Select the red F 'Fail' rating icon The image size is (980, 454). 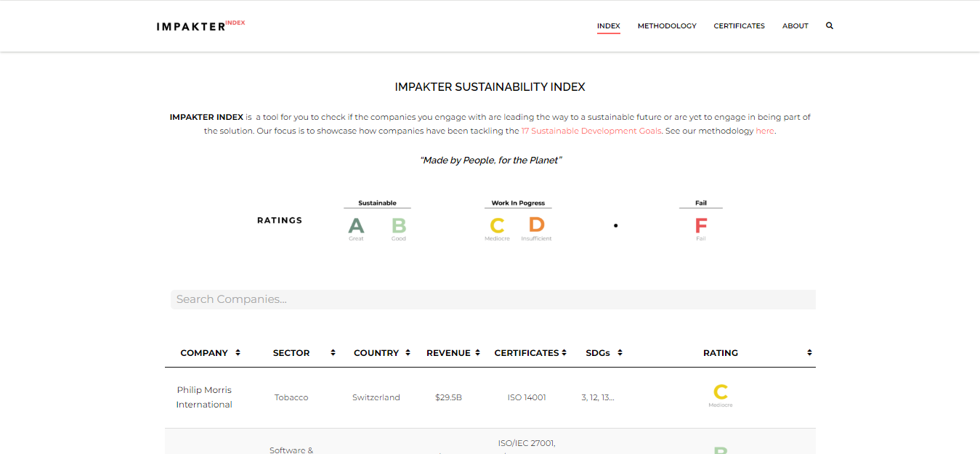tap(700, 226)
